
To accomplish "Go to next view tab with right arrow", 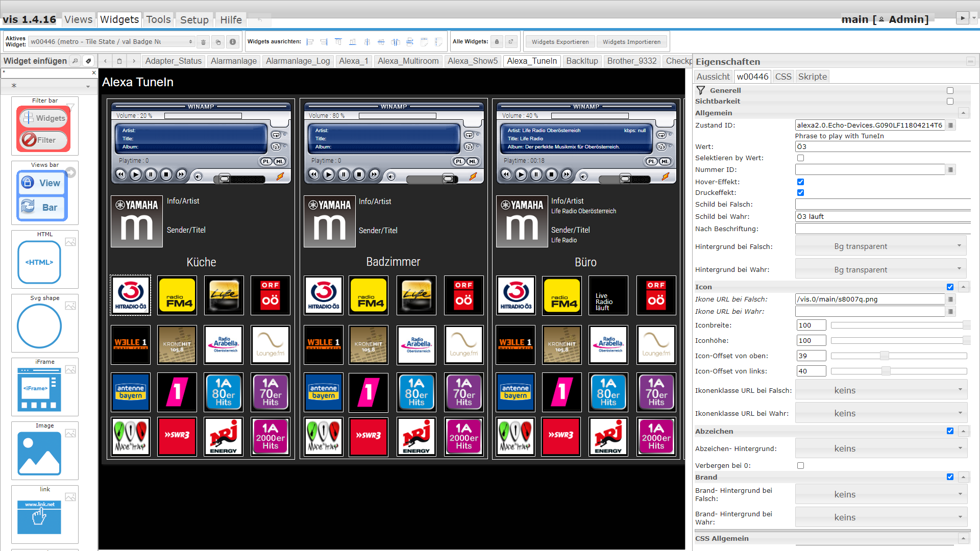I will pos(134,61).
